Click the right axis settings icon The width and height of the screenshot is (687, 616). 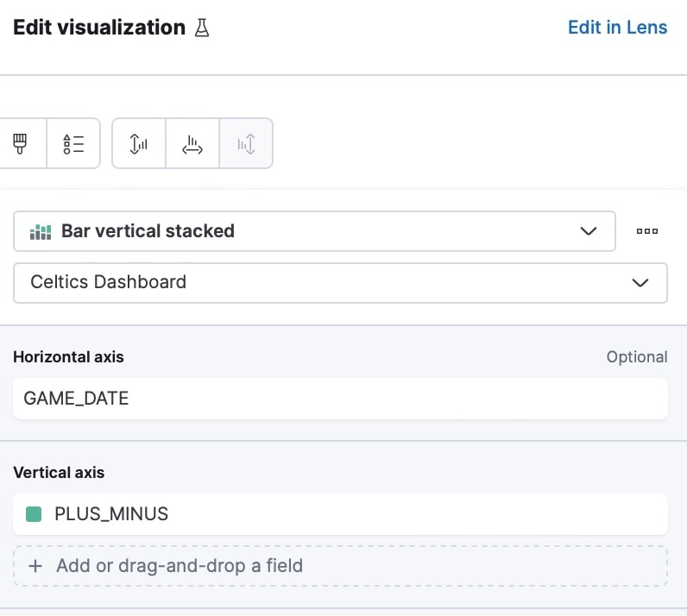(246, 143)
